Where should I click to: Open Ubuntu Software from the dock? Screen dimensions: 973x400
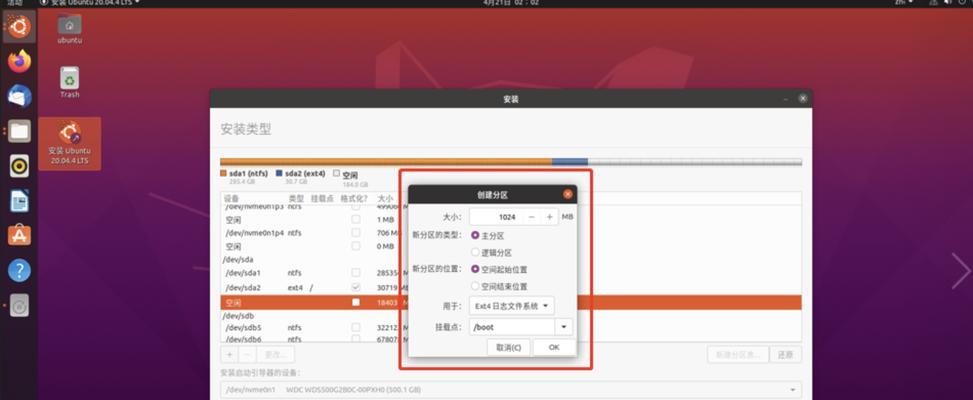[19, 236]
